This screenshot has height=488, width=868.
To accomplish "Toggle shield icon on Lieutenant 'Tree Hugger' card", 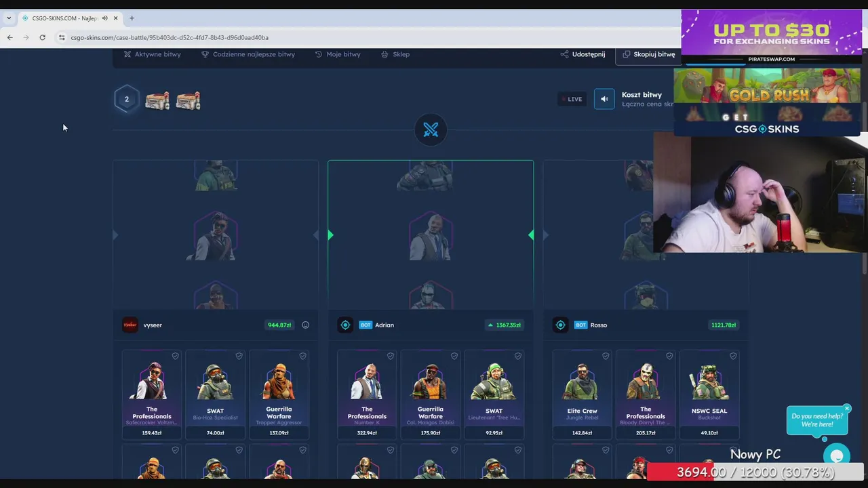I will click(x=518, y=356).
